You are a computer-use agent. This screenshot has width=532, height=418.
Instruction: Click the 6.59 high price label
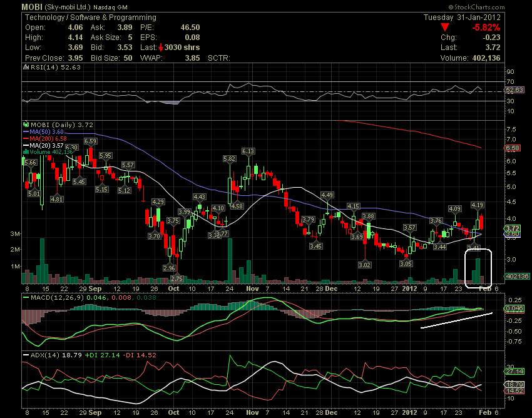90,141
